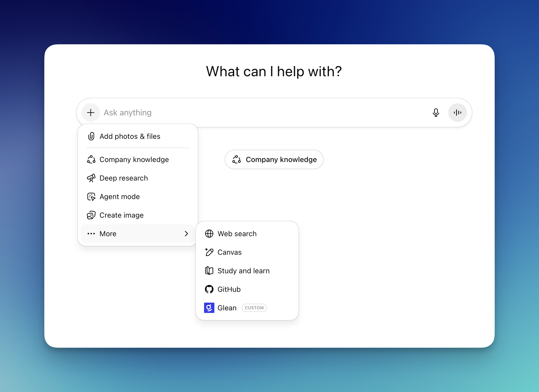
Task: Click the CUSTOM badge beside Glean
Action: pos(254,308)
